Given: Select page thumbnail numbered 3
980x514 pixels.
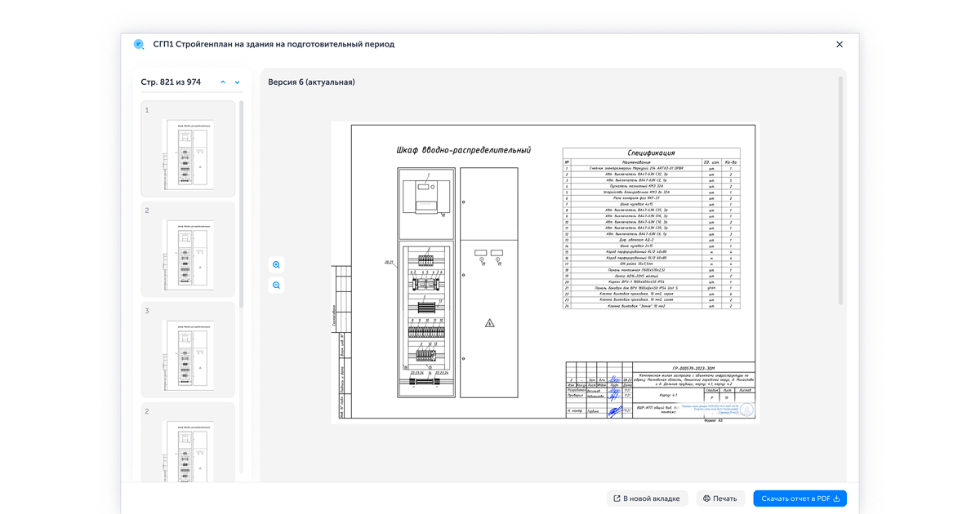Looking at the screenshot, I should pos(188,349).
